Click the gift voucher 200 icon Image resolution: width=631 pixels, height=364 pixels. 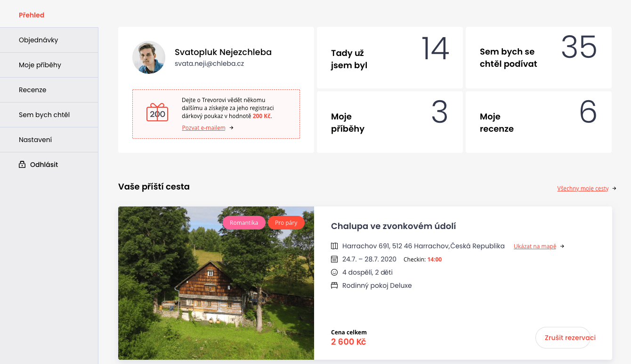pos(157,112)
